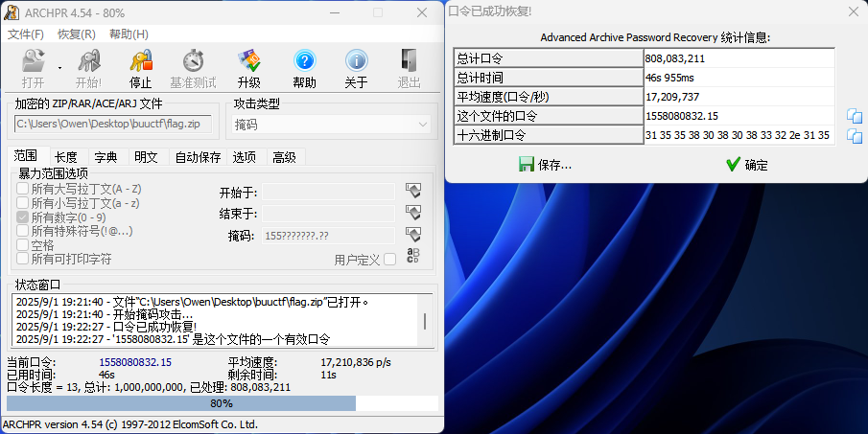The width and height of the screenshot is (868, 434).
Task: Toggle 所有特殊符号(!@...) checkbox
Action: (x=23, y=231)
